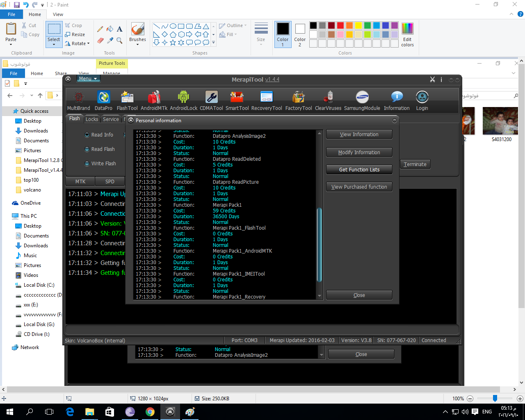Click the Terminate button
Image resolution: width=525 pixels, height=420 pixels.
(x=415, y=164)
